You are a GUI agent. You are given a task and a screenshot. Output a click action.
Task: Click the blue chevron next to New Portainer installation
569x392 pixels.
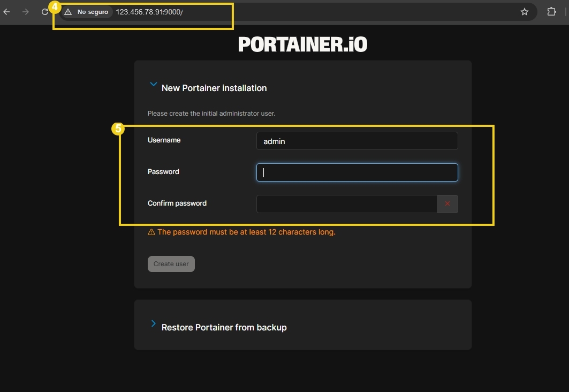click(154, 84)
